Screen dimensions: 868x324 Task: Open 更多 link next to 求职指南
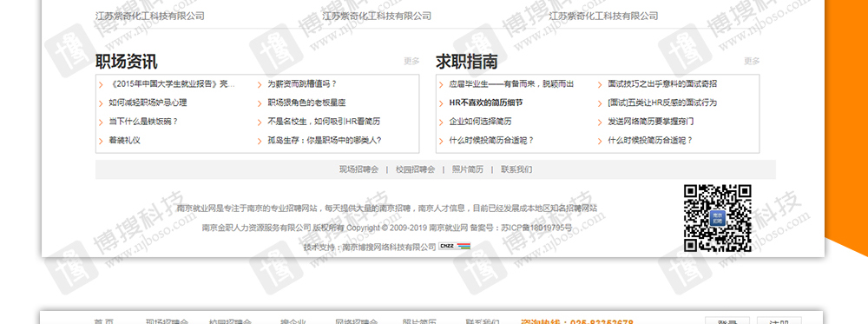point(752,61)
